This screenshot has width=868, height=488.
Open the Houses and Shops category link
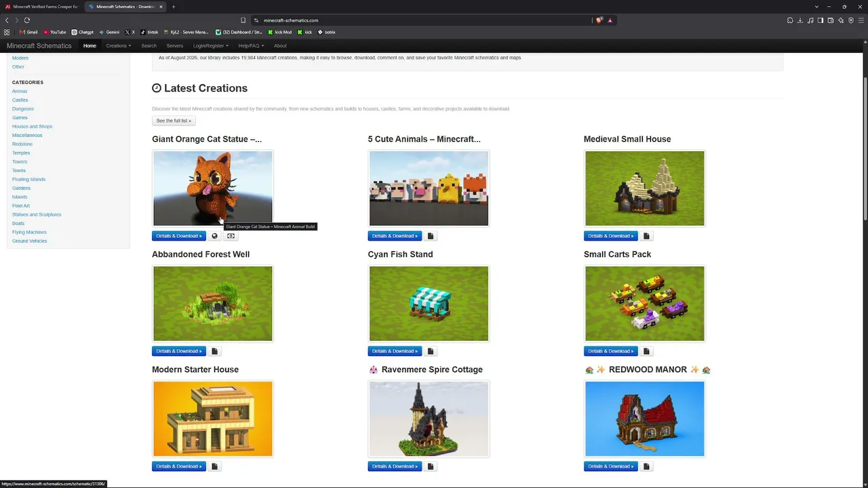coord(32,126)
